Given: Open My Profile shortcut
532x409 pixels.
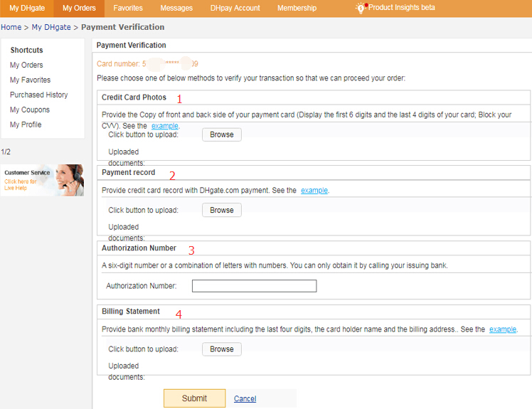Looking at the screenshot, I should point(26,124).
